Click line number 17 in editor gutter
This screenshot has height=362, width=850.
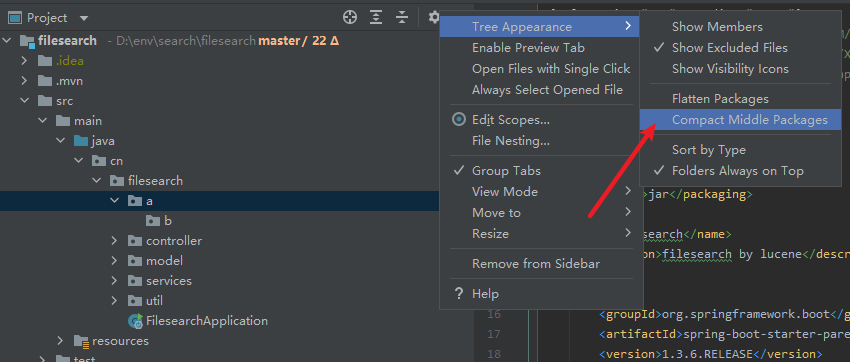pos(493,334)
